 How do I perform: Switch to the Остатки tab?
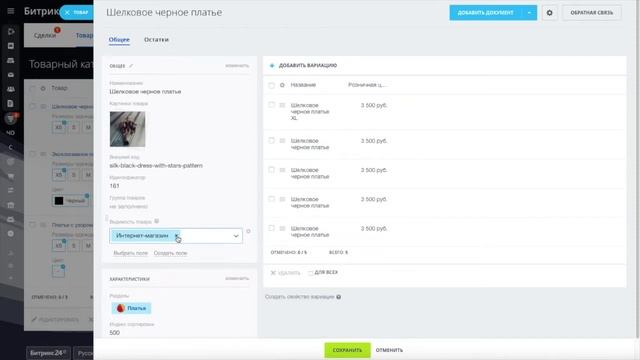[x=156, y=40]
